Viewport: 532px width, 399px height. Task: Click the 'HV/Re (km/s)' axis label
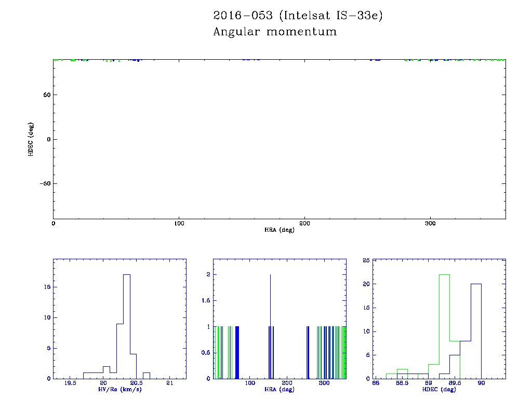coord(119,389)
